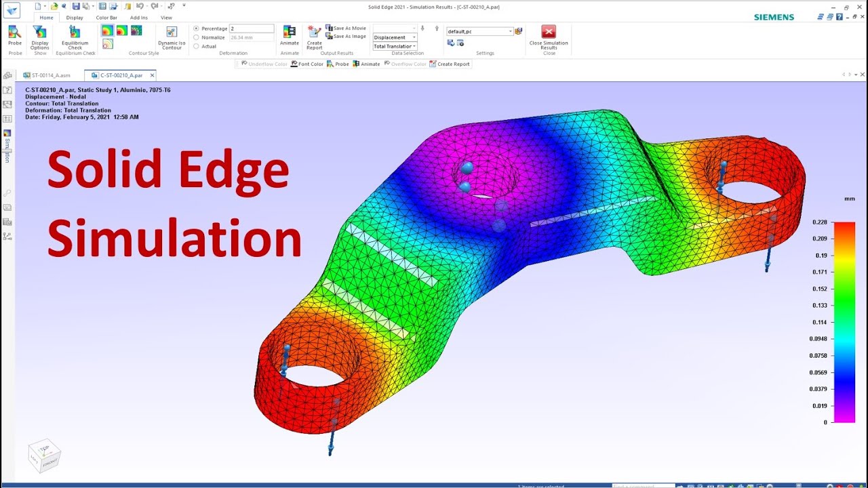Click the topmost parts icon in left sidebar
The width and height of the screenshot is (868, 488).
[x=7, y=75]
